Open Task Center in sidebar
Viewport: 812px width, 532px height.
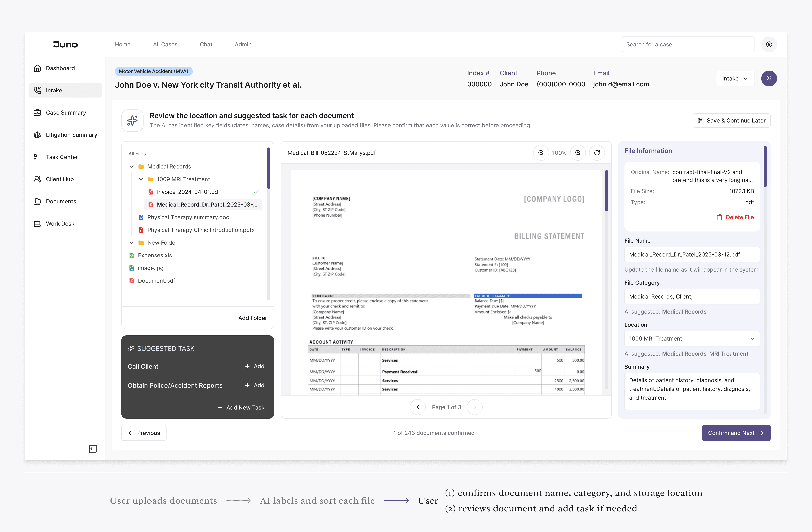pyautogui.click(x=62, y=157)
